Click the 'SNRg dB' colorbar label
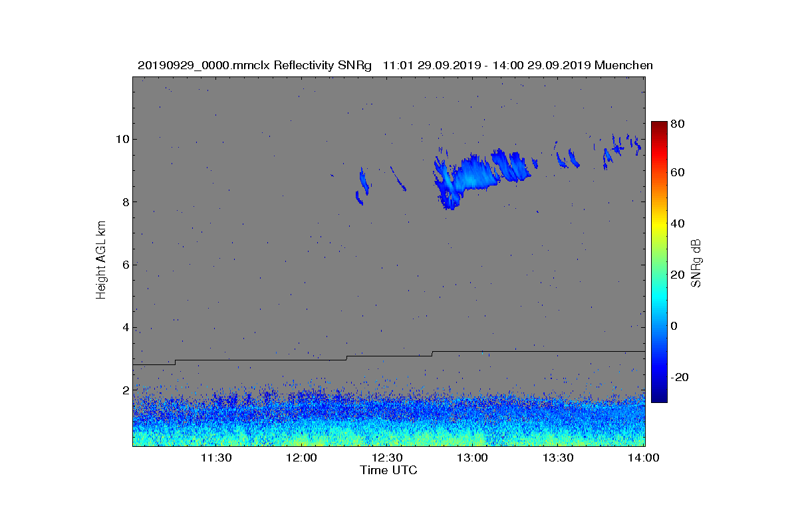798x532 pixels. tap(696, 263)
